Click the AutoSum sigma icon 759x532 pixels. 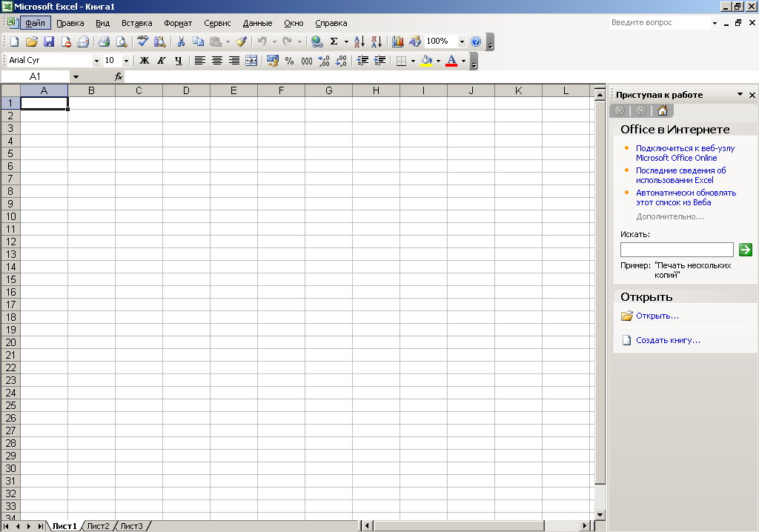pyautogui.click(x=334, y=41)
